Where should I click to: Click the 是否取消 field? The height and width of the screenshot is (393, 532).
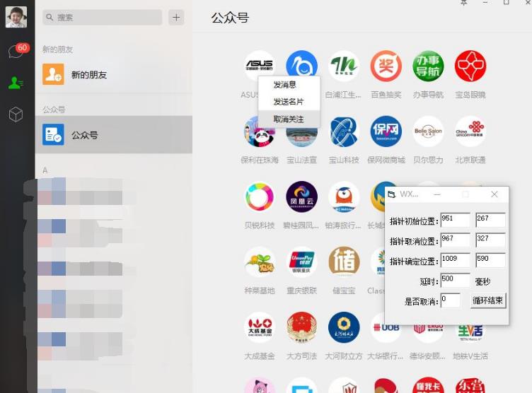point(450,300)
